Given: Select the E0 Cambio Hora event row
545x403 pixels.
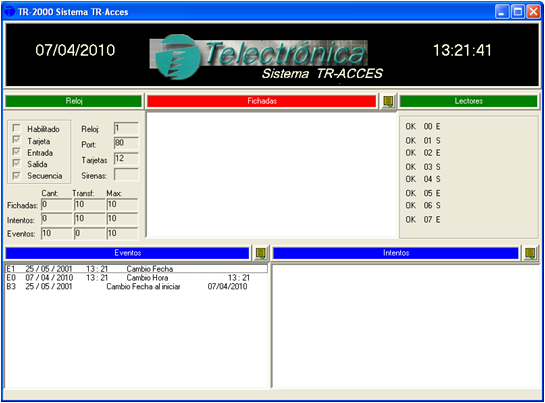Looking at the screenshot, I should pyautogui.click(x=136, y=278).
